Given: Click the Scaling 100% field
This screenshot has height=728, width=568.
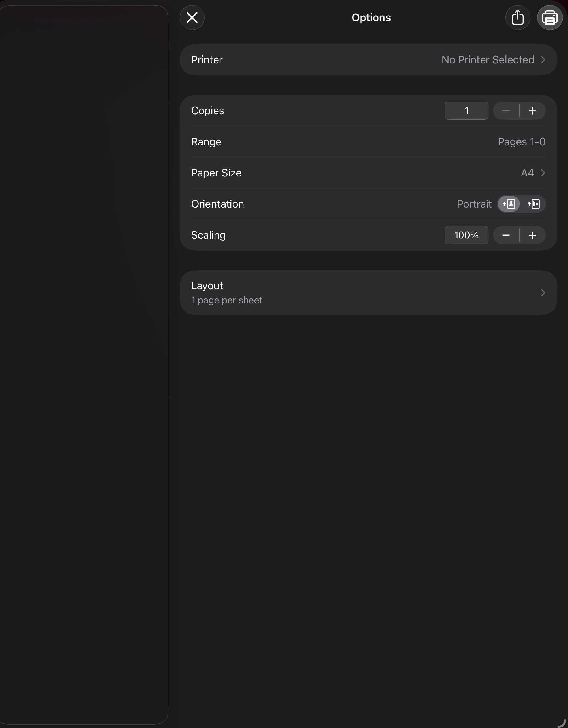Looking at the screenshot, I should point(466,235).
